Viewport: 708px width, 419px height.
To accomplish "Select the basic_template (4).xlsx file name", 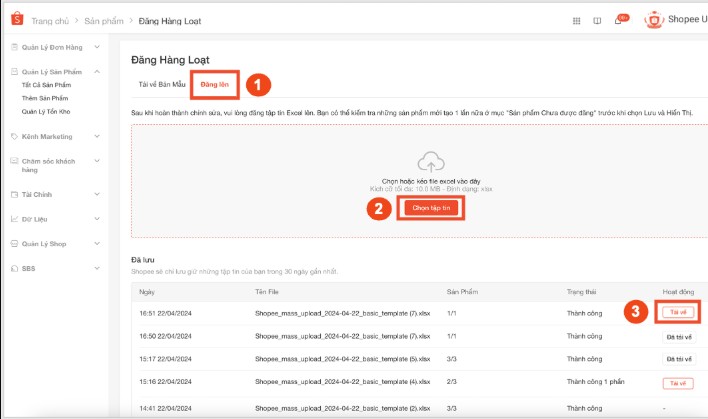I will tap(343, 382).
